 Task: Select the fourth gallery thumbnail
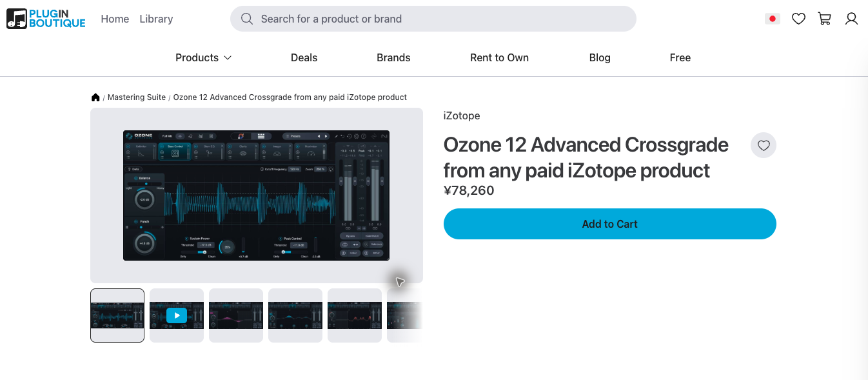pyautogui.click(x=295, y=315)
